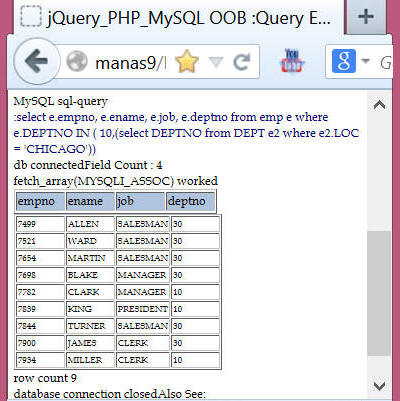Click cell 7782

point(40,292)
